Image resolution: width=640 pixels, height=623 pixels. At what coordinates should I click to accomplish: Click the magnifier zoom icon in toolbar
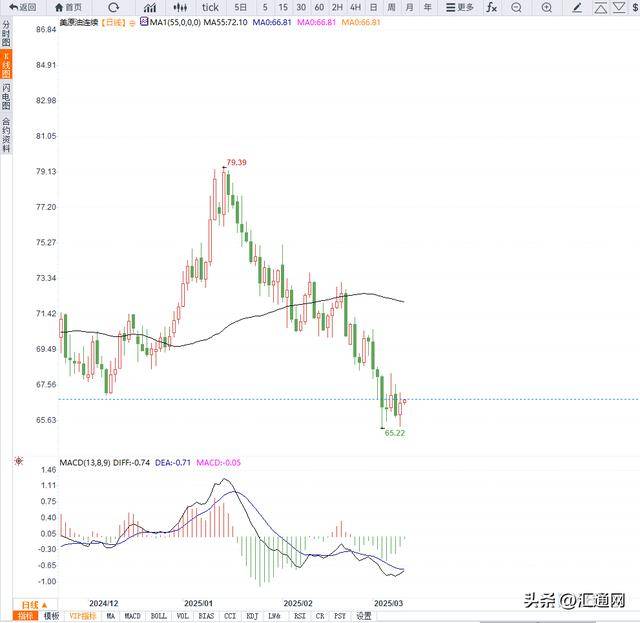pyautogui.click(x=546, y=7)
